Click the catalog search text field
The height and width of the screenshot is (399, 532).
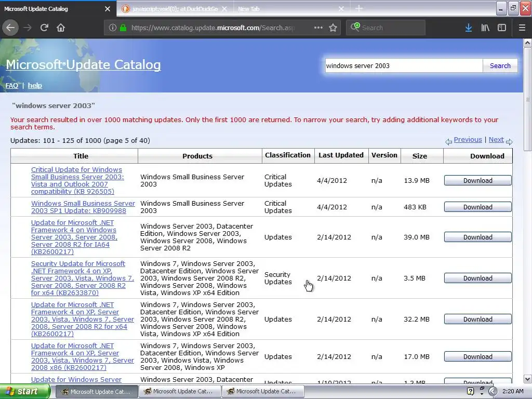pyautogui.click(x=404, y=66)
